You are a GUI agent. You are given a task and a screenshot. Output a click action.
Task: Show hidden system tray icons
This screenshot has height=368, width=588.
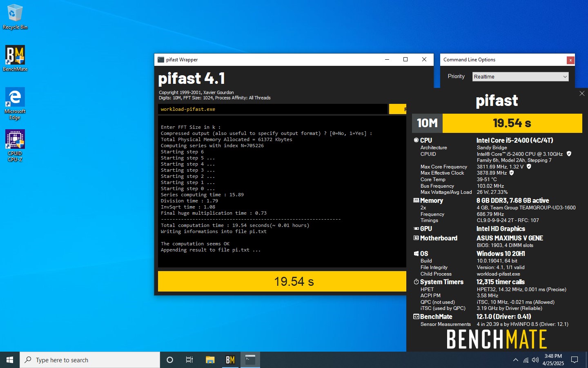[515, 360]
